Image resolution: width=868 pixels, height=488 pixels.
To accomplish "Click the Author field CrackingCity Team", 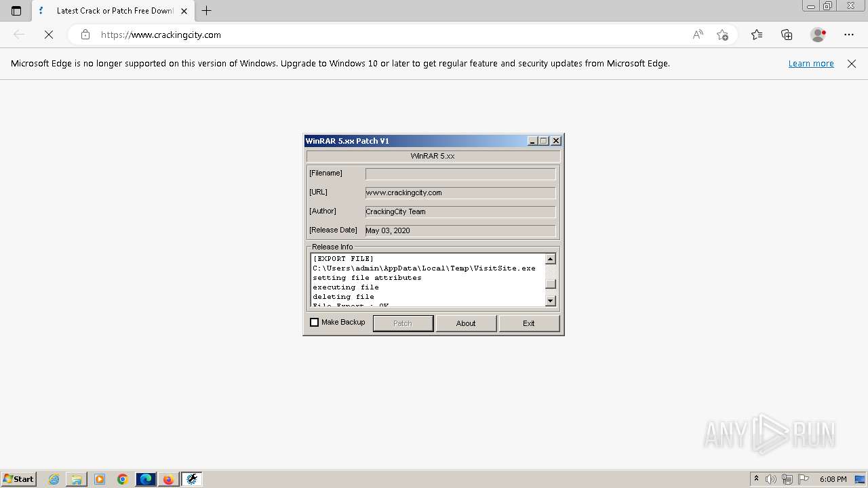I will tap(460, 211).
